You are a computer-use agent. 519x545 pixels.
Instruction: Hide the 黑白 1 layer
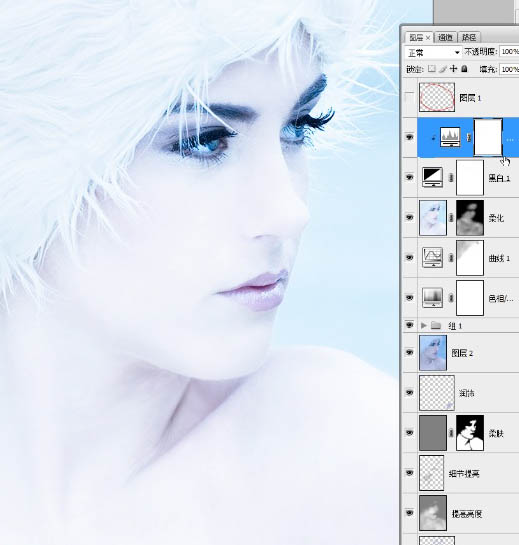tap(409, 177)
